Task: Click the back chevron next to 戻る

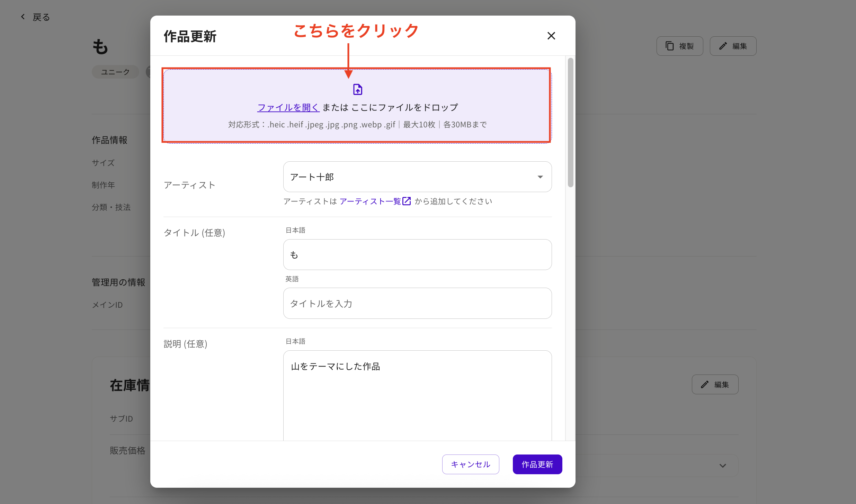Action: coord(23,16)
